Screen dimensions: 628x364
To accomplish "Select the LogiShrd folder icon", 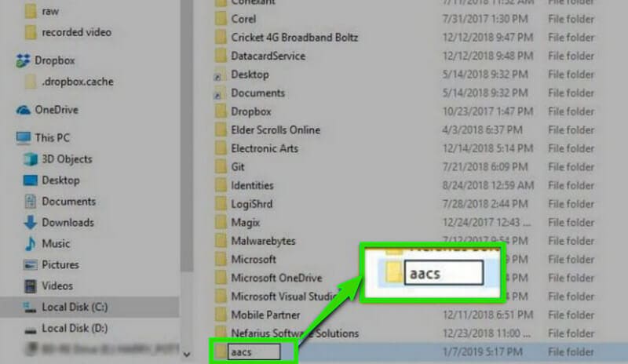I will (x=221, y=204).
